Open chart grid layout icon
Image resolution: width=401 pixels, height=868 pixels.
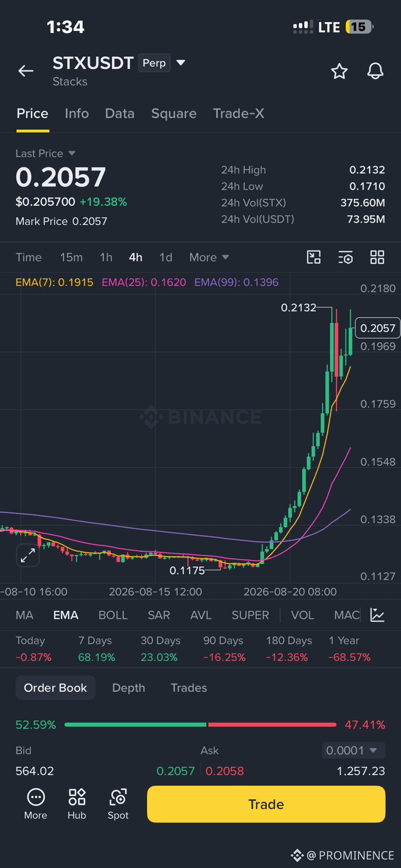coord(377,257)
